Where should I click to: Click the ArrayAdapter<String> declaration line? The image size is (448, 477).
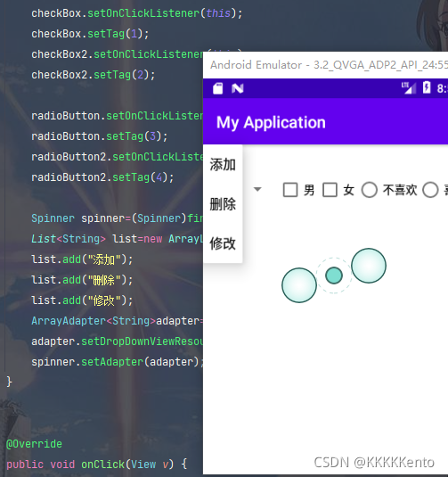[117, 321]
